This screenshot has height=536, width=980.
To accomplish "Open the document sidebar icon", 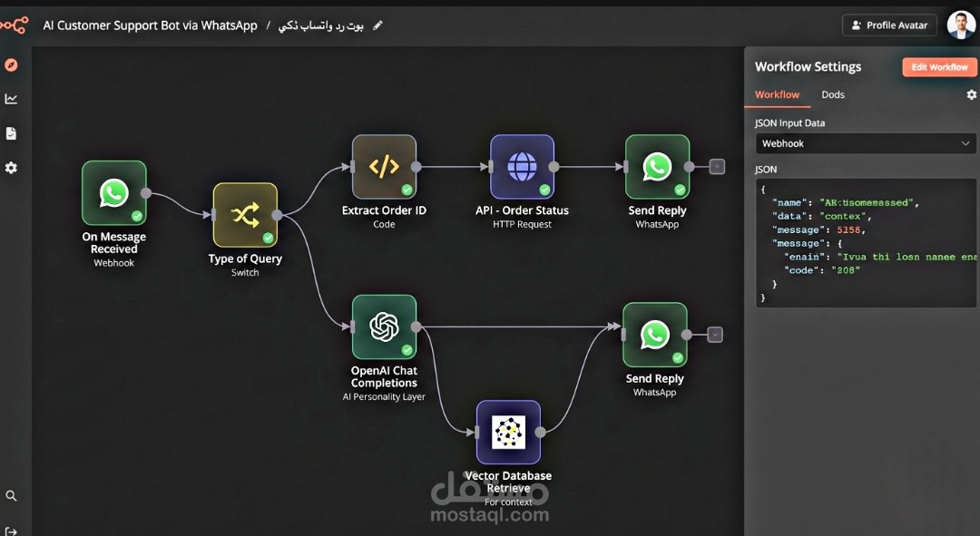I will tap(11, 133).
